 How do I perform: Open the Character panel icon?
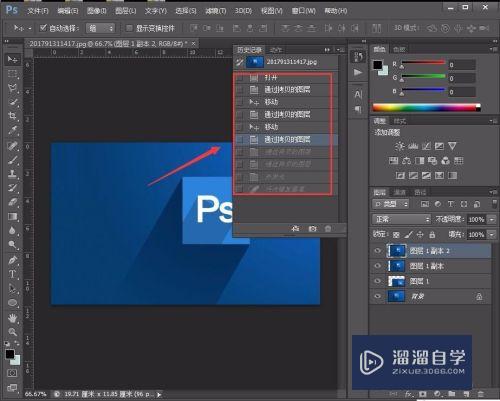(x=358, y=94)
